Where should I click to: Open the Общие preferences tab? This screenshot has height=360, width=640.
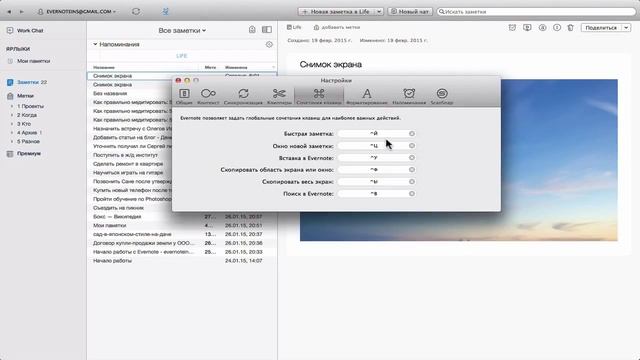point(184,96)
